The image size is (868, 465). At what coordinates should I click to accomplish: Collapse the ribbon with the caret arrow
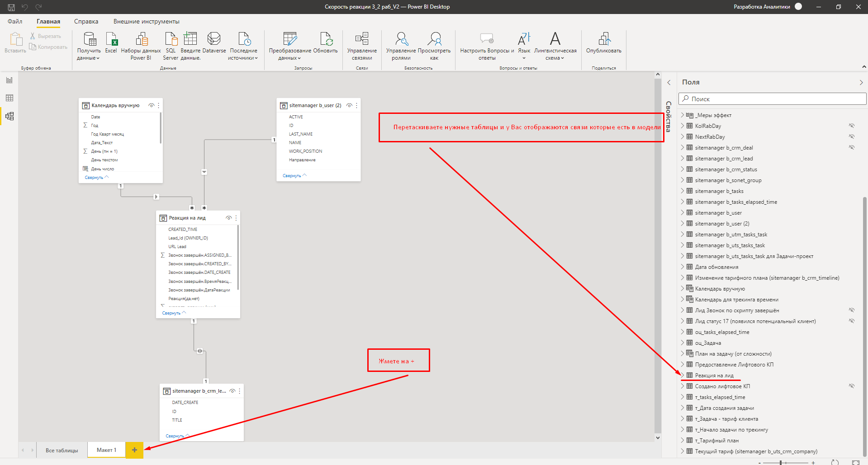[864, 67]
